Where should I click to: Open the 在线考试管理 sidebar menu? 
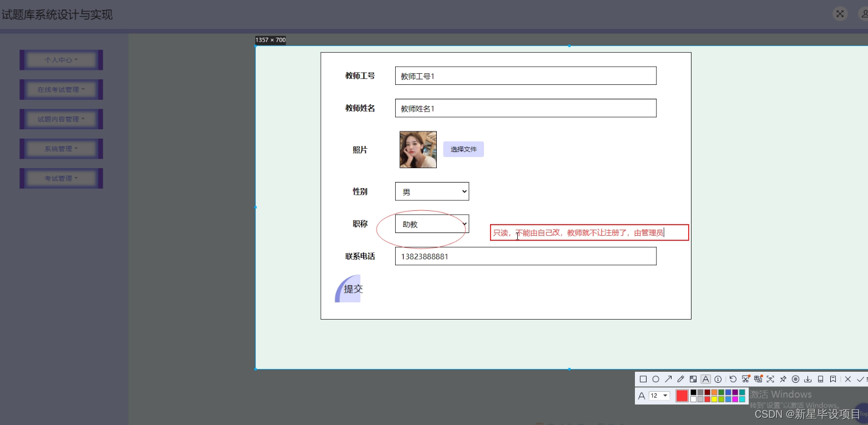pyautogui.click(x=61, y=89)
